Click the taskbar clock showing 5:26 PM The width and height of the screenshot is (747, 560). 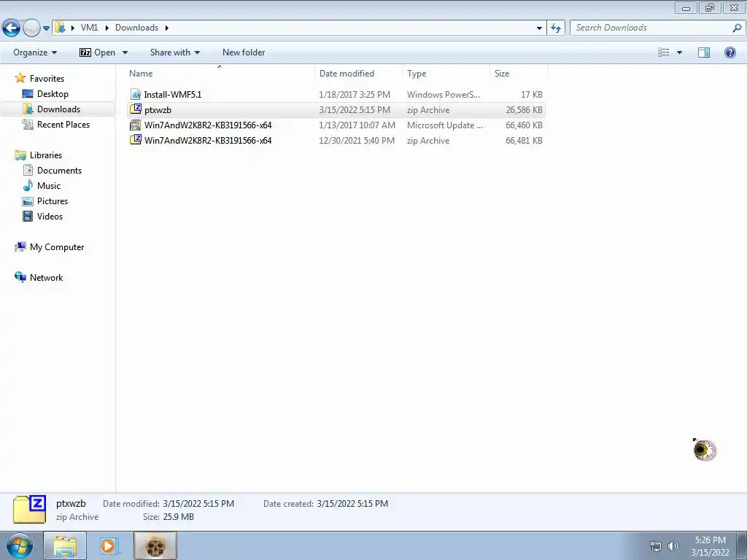(710, 545)
